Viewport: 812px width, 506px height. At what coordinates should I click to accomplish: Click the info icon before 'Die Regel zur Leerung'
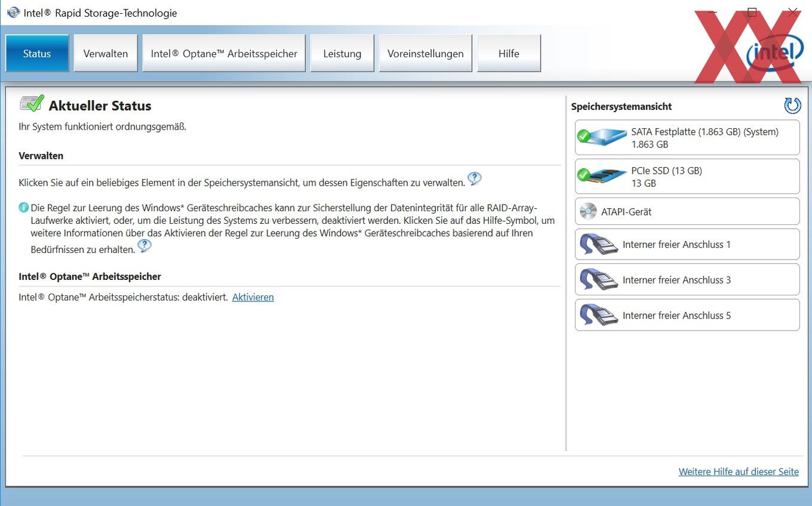click(24, 208)
